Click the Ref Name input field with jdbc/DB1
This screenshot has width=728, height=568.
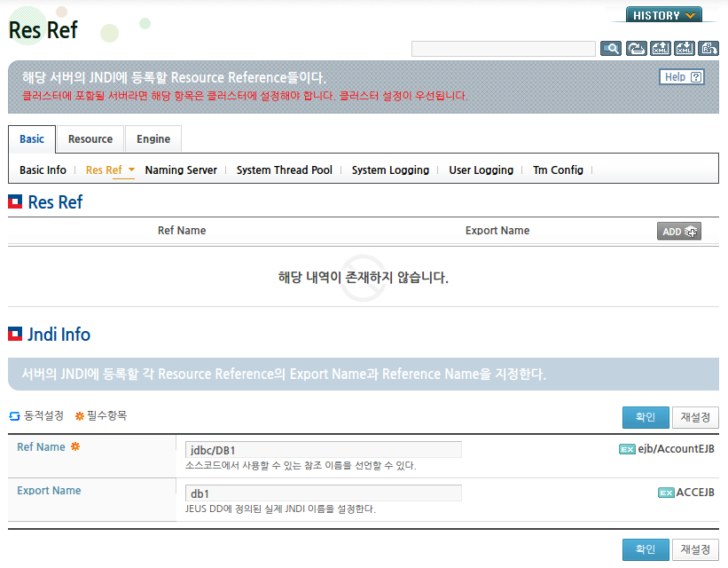[x=324, y=450]
